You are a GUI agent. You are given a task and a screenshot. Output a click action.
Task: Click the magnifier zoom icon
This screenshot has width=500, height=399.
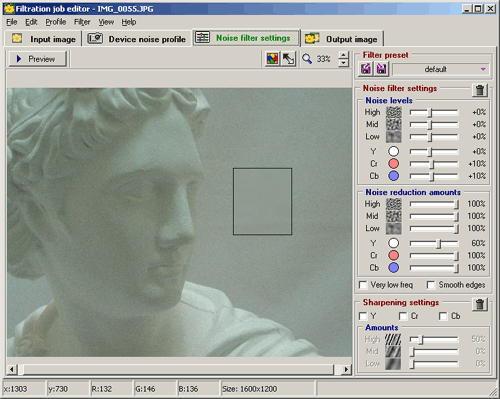[307, 59]
